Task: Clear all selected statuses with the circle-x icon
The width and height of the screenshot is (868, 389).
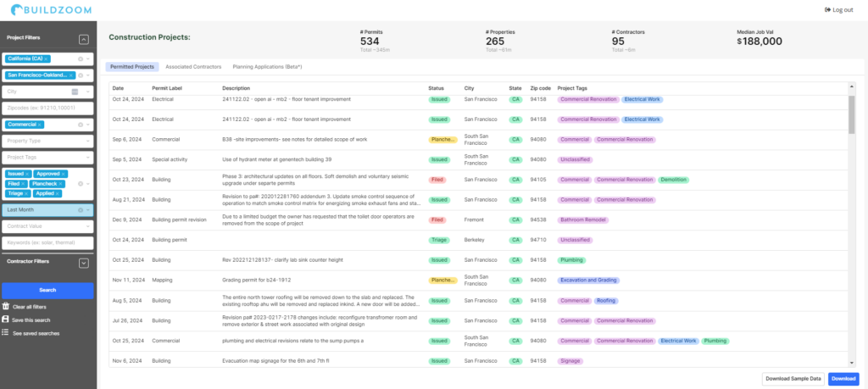Action: click(x=81, y=184)
